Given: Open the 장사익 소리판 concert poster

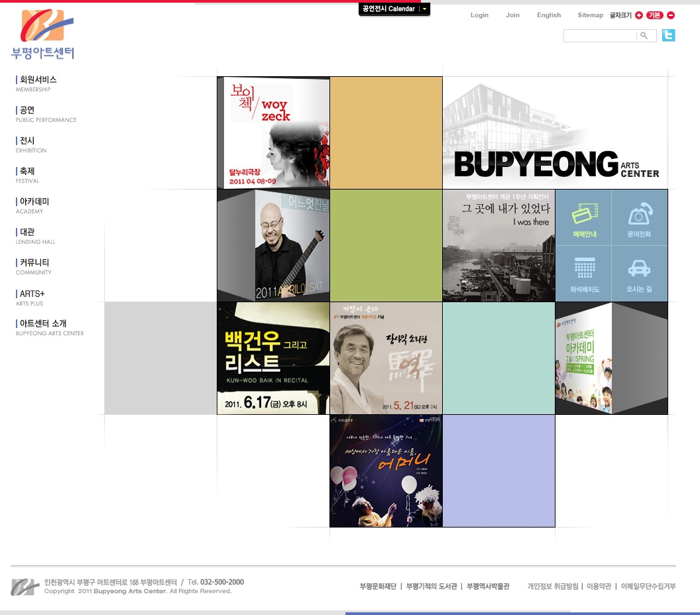Looking at the screenshot, I should (386, 359).
